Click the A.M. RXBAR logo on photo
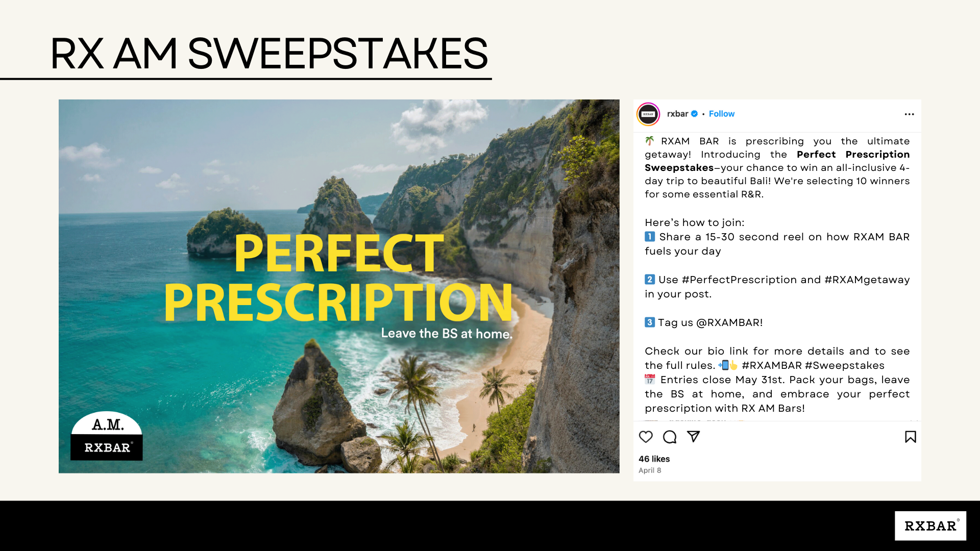 pos(107,436)
